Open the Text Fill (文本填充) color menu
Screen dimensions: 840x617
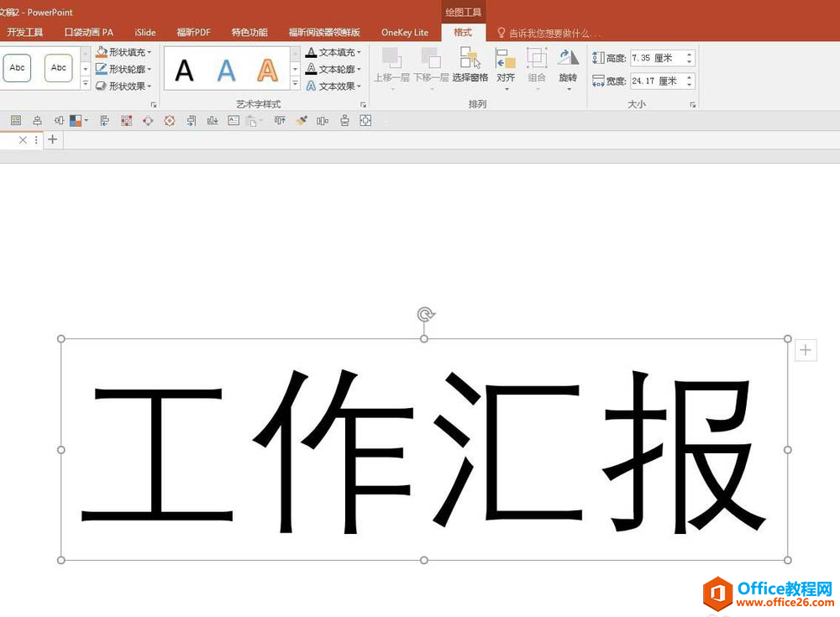click(334, 52)
